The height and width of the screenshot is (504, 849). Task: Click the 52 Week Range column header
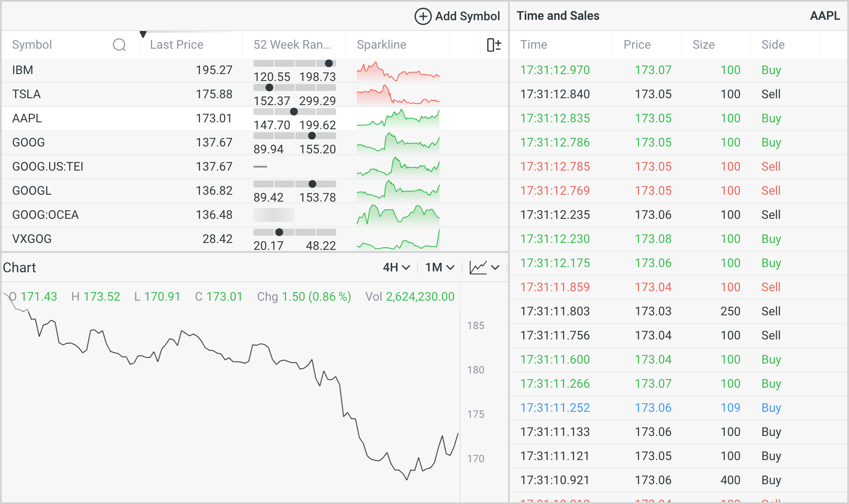click(292, 45)
